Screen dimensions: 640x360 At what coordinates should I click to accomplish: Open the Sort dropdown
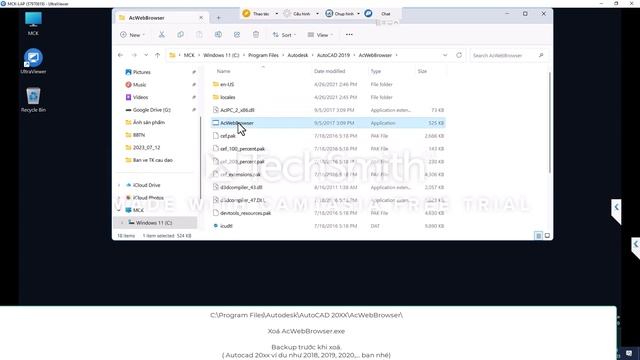(x=284, y=35)
